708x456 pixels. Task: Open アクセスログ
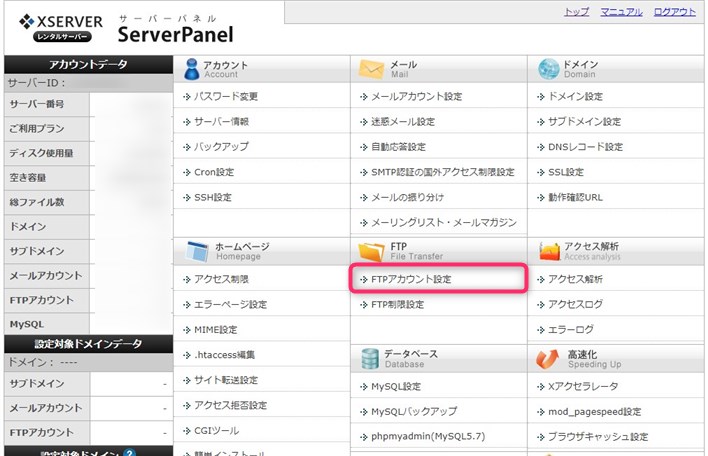coord(575,304)
